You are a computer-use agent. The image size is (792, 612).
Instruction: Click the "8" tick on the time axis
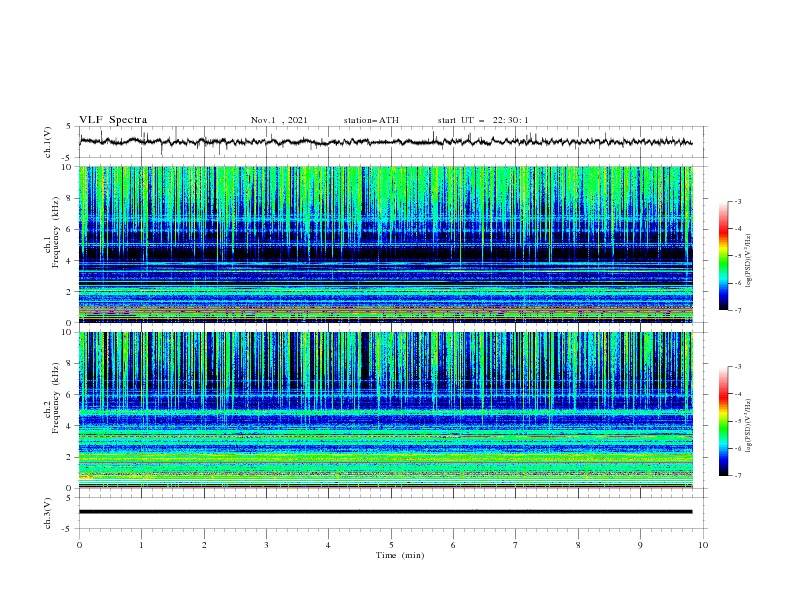click(578, 545)
